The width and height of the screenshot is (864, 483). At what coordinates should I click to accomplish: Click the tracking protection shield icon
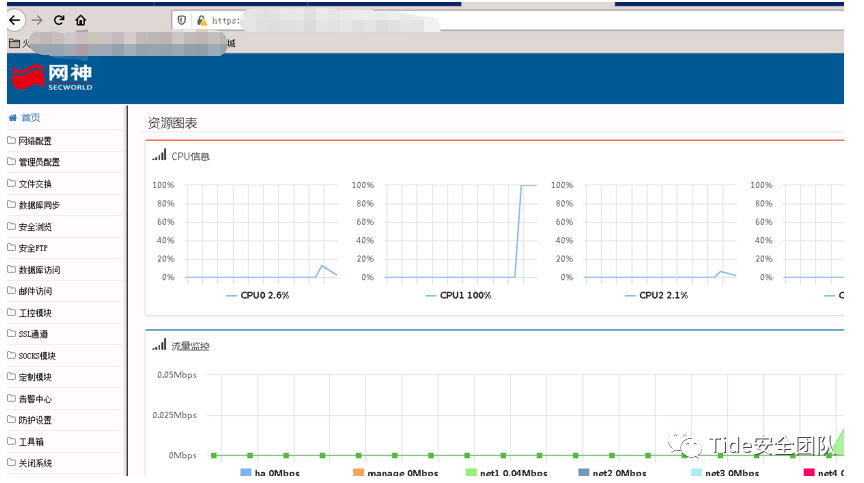pos(182,20)
